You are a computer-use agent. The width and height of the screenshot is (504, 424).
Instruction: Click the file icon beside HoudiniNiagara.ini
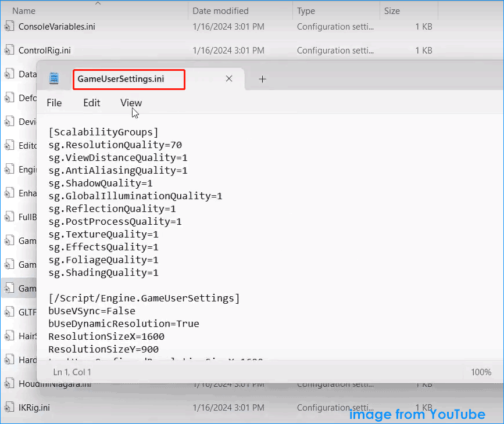tap(9, 383)
